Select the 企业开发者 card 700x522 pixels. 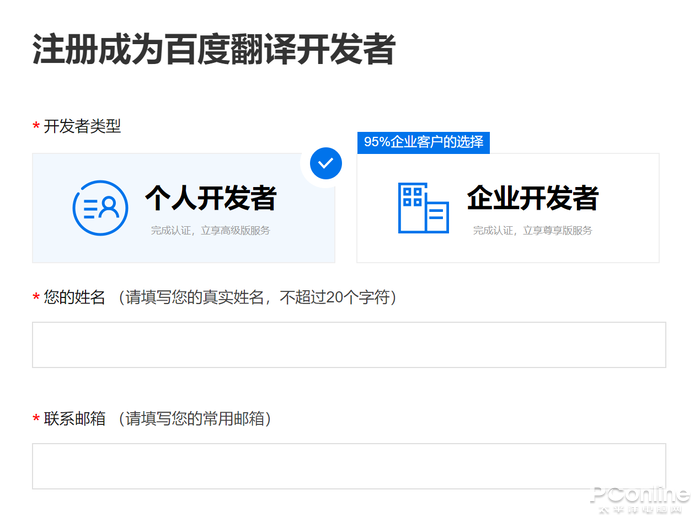click(x=508, y=208)
